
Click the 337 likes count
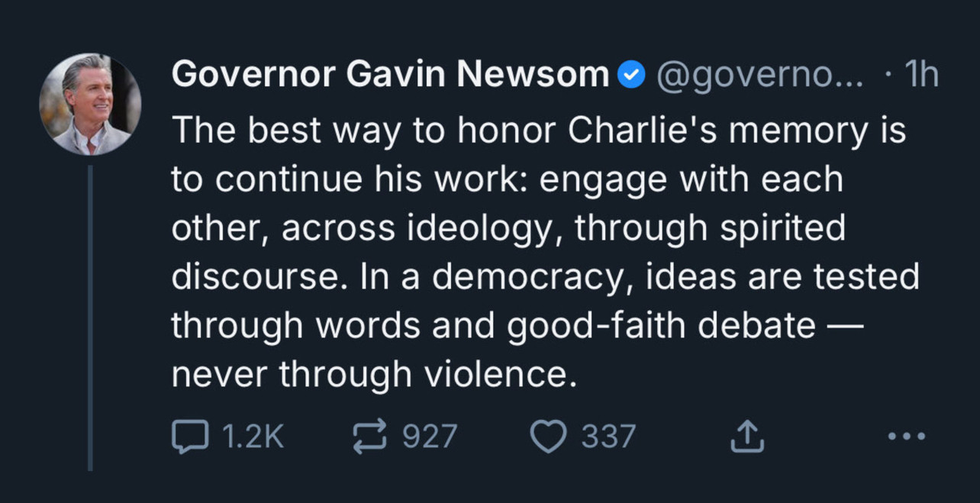pyautogui.click(x=608, y=437)
